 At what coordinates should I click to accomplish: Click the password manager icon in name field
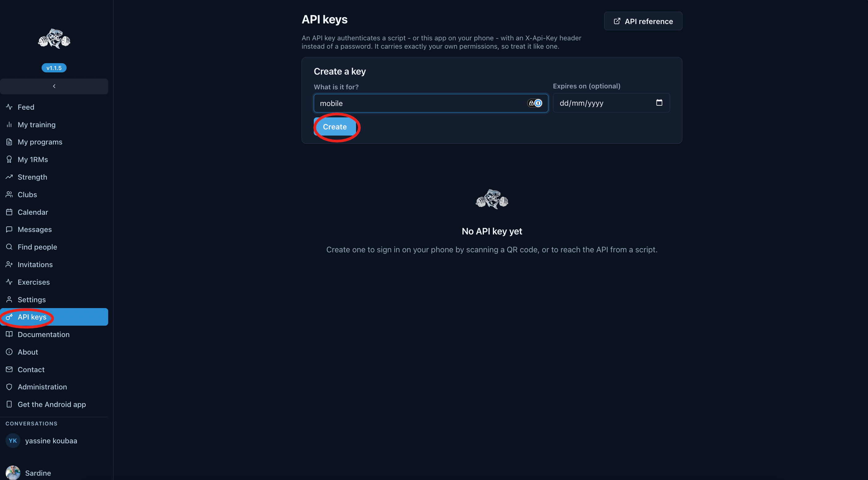[535, 103]
